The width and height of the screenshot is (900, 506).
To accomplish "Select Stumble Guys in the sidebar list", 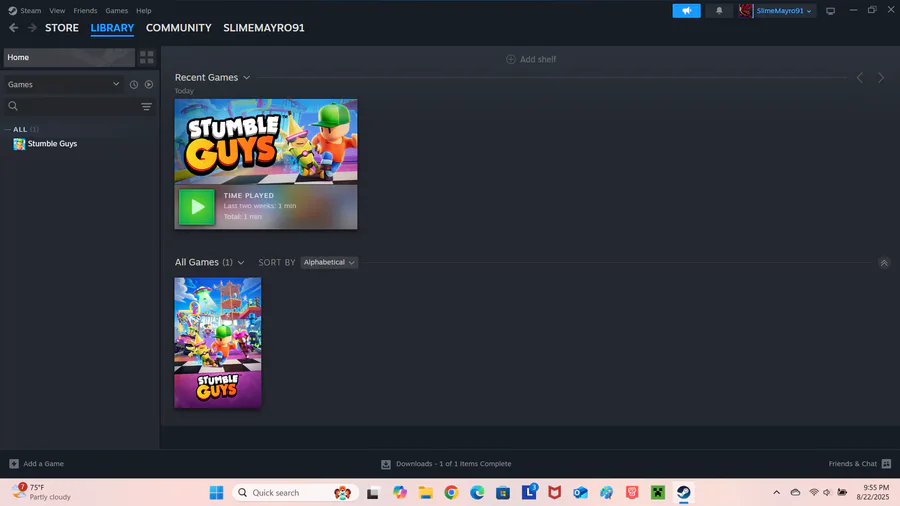I will (52, 143).
